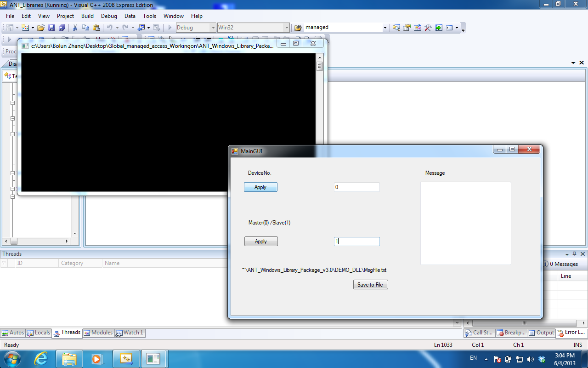
Task: Open Windows Media Player taskbar icon
Action: coord(97,359)
